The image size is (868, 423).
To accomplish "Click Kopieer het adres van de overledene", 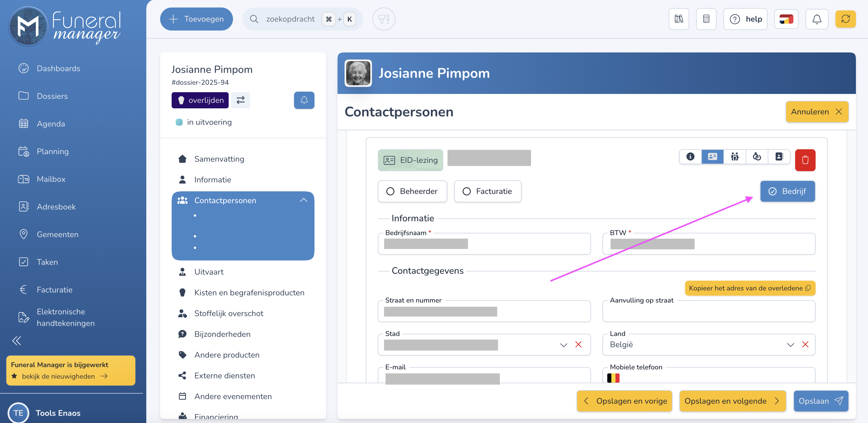I will (x=749, y=288).
